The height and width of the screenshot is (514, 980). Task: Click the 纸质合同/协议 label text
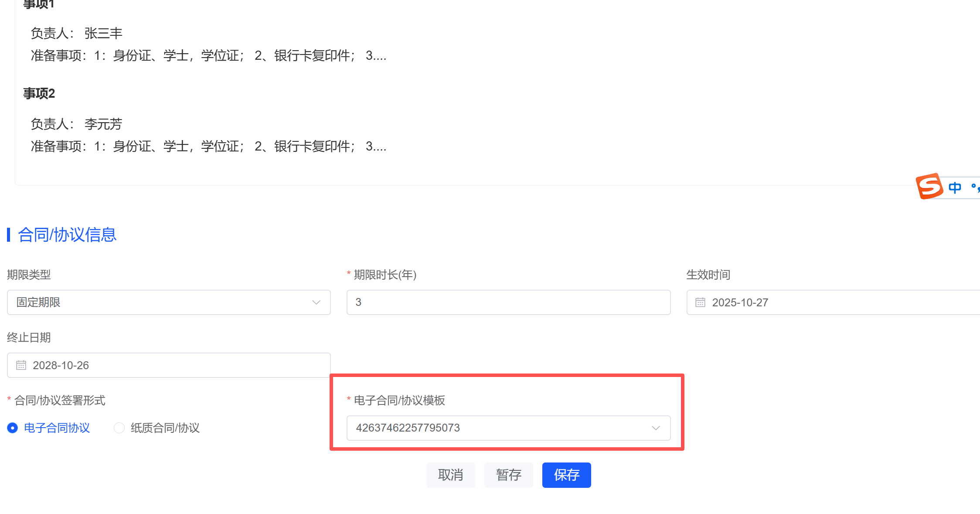pos(165,428)
